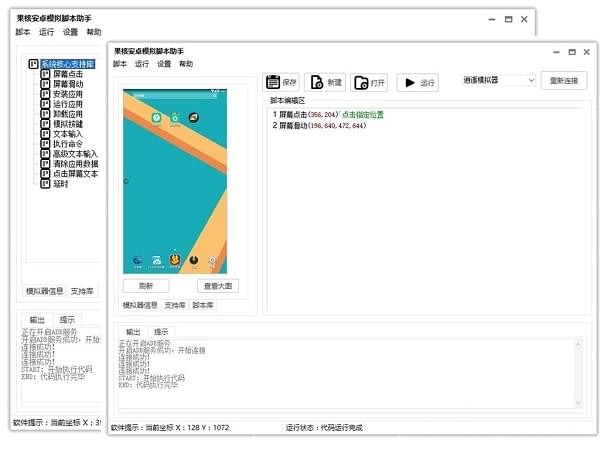
Task: Open the 脚本 menu in the back window
Action: click(x=23, y=32)
